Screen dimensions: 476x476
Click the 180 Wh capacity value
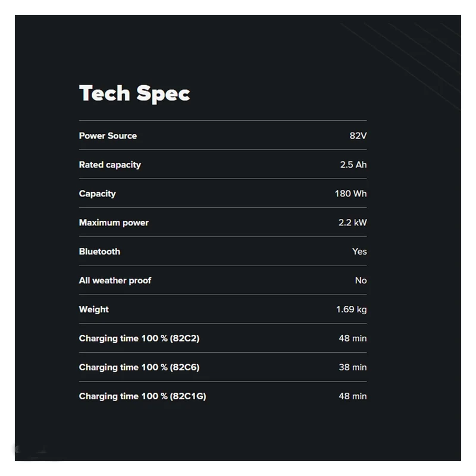350,194
